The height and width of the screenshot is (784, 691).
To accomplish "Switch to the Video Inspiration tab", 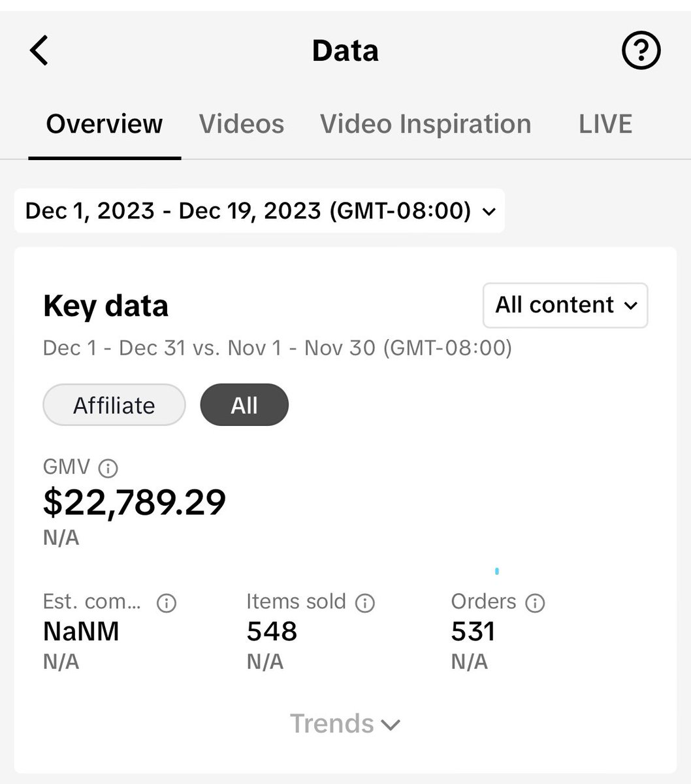I will 426,123.
